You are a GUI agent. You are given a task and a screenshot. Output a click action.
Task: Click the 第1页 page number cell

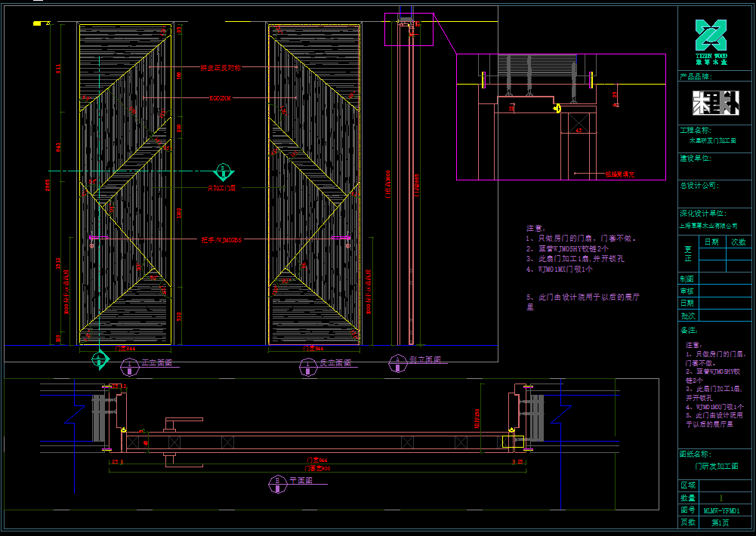tap(721, 522)
